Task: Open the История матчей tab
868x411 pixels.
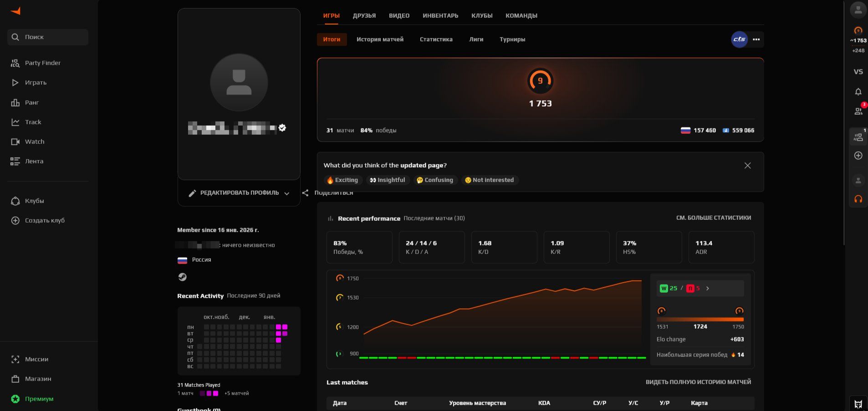Action: click(x=380, y=40)
